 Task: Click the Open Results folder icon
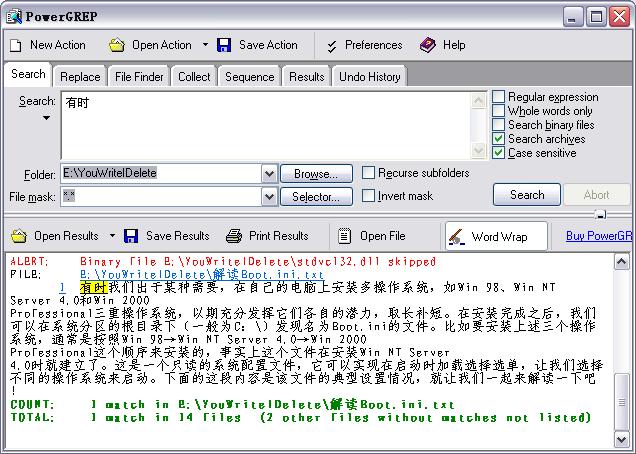click(19, 236)
